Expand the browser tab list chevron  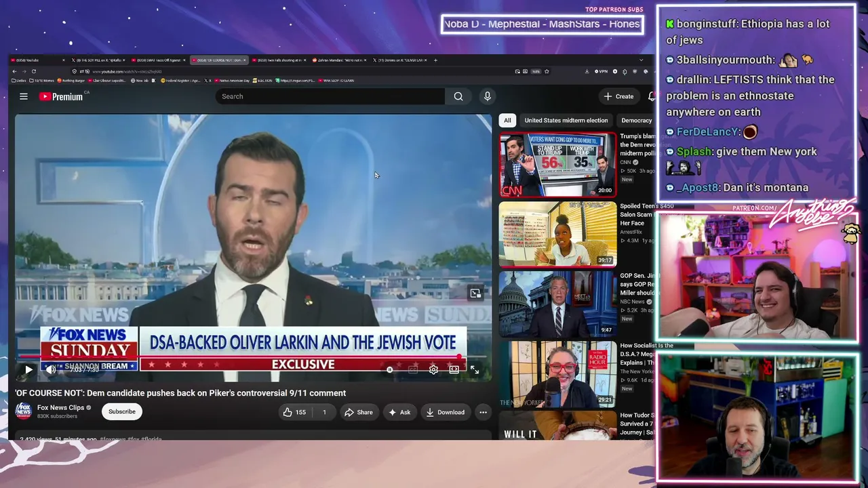[x=642, y=60]
